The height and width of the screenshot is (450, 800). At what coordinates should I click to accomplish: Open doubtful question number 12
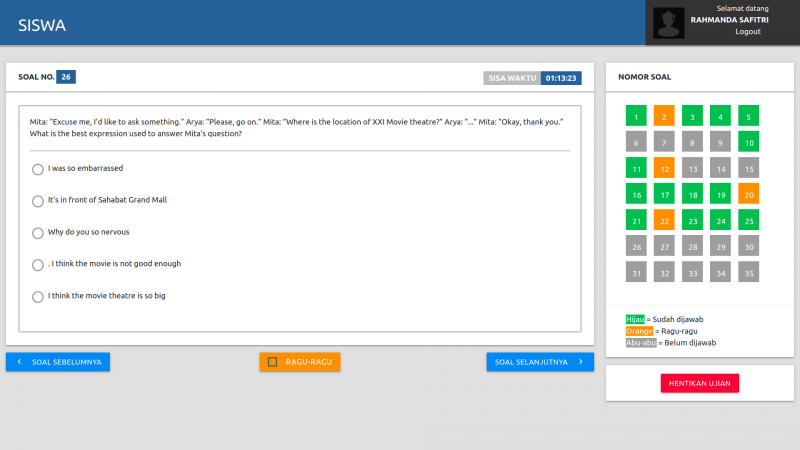(x=664, y=168)
